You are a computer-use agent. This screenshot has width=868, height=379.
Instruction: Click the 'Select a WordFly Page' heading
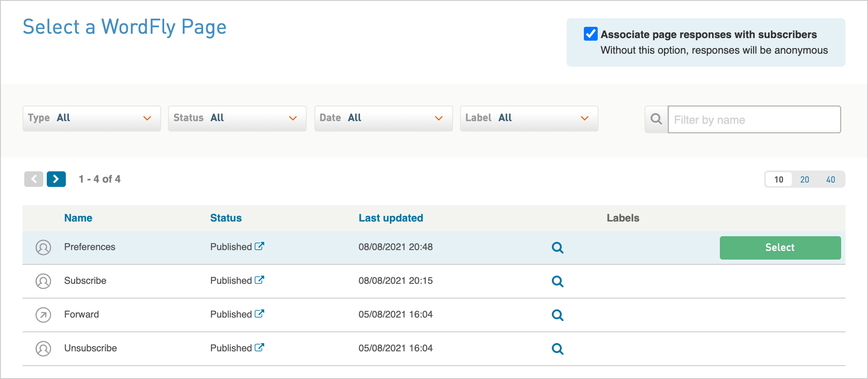tap(125, 27)
